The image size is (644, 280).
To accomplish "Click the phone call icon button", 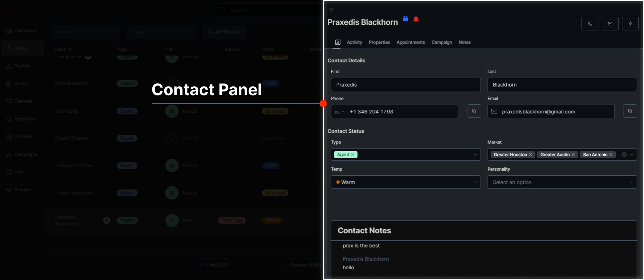I will pos(590,23).
